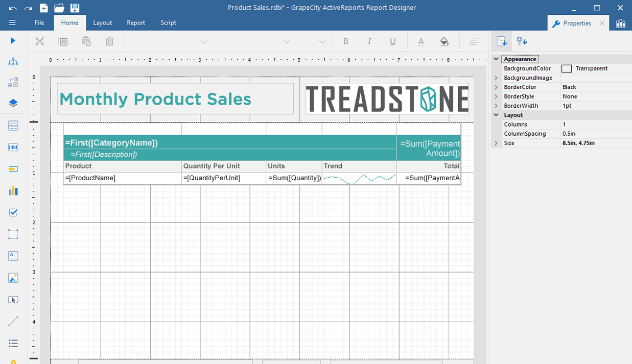The width and height of the screenshot is (632, 364).
Task: Select the Trend sparkline cell
Action: click(x=359, y=178)
